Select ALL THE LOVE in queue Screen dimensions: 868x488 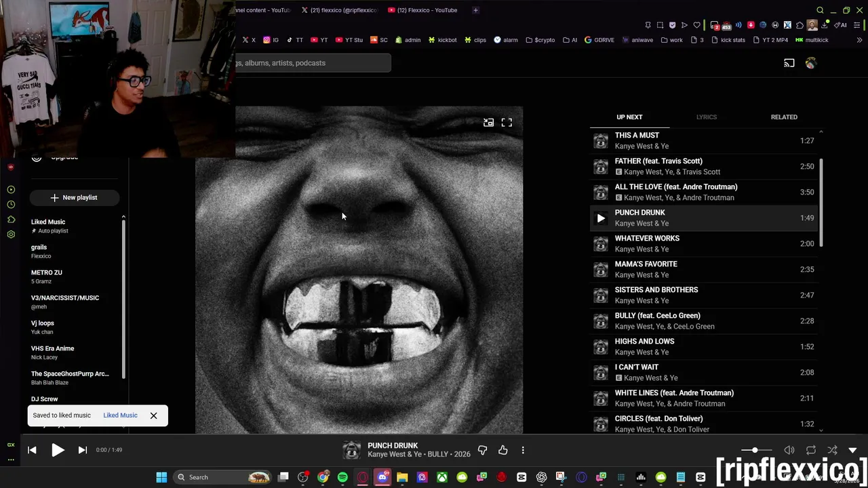tap(703, 192)
